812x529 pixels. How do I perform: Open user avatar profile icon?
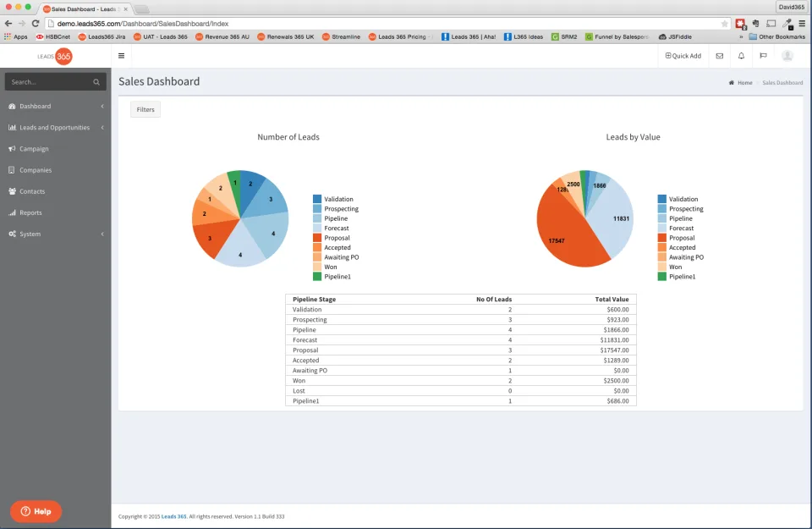point(787,56)
